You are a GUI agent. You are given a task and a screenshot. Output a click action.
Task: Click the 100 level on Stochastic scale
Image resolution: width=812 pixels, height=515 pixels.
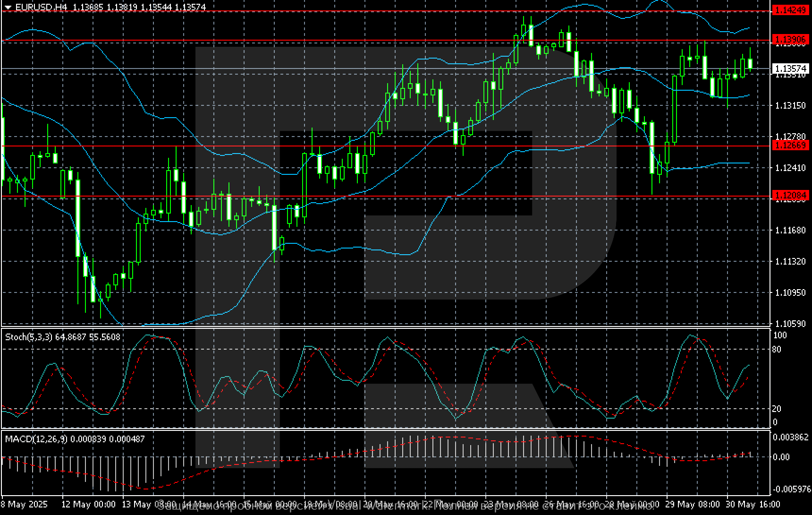[x=780, y=335]
